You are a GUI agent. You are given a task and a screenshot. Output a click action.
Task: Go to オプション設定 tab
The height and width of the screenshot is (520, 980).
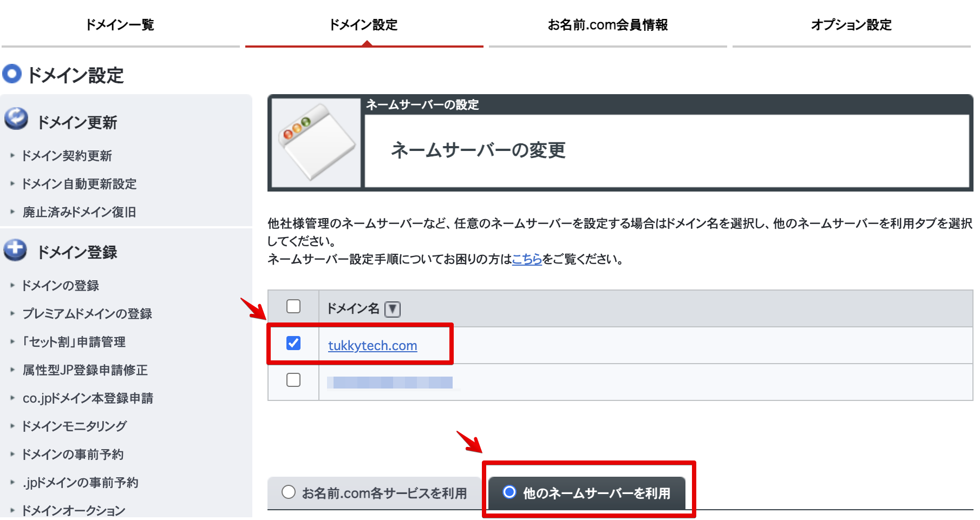pos(851,25)
